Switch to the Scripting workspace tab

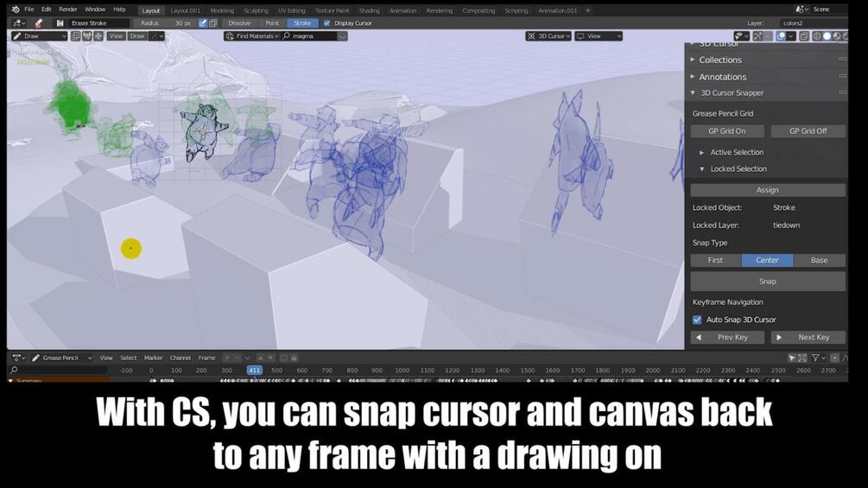tap(516, 10)
